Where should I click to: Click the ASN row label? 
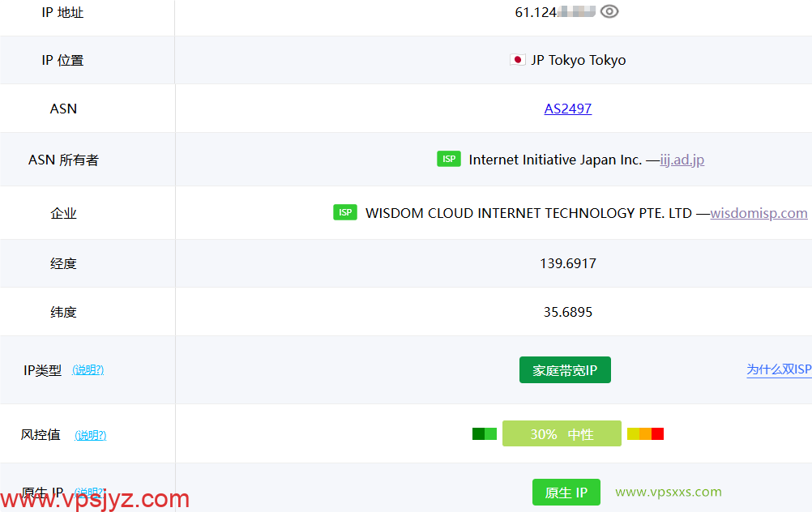pyautogui.click(x=63, y=109)
